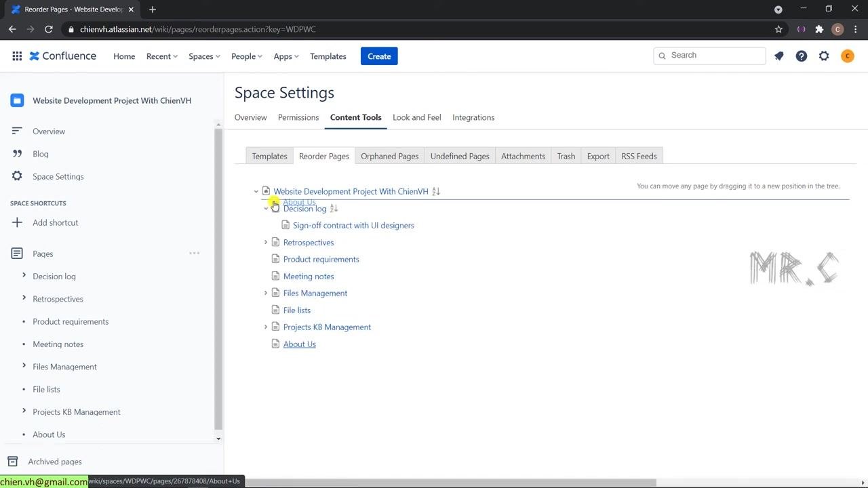Open the settings gear in the top bar
Viewport: 868px width, 488px height.
(824, 56)
